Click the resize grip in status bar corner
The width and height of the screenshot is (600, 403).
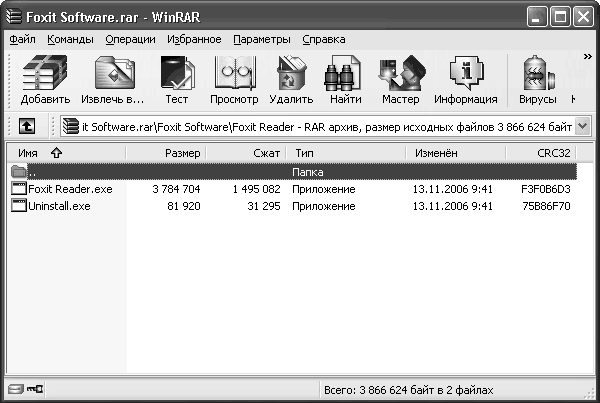pyautogui.click(x=590, y=393)
